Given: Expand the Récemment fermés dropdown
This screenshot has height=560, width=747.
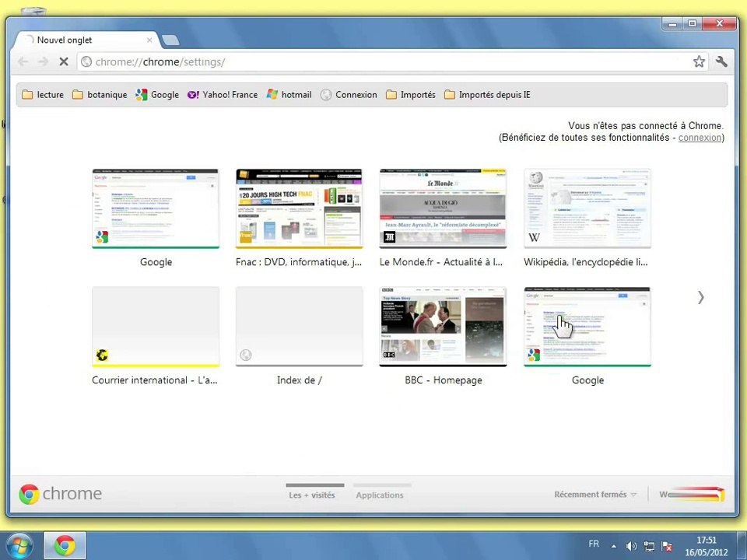Looking at the screenshot, I should [595, 495].
